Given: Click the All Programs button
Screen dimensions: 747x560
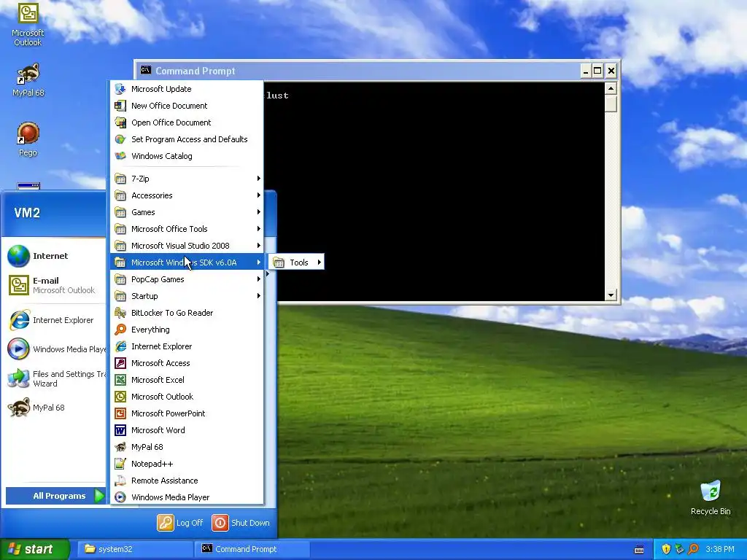Looking at the screenshot, I should [55, 496].
